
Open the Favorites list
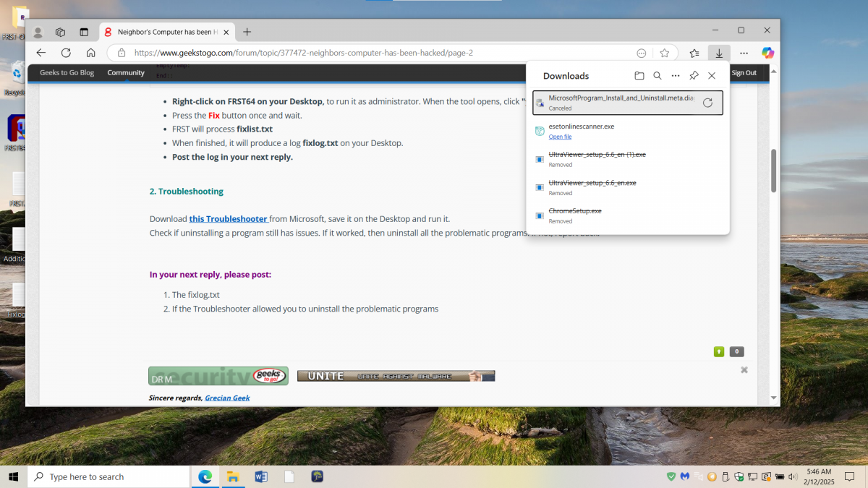click(694, 53)
